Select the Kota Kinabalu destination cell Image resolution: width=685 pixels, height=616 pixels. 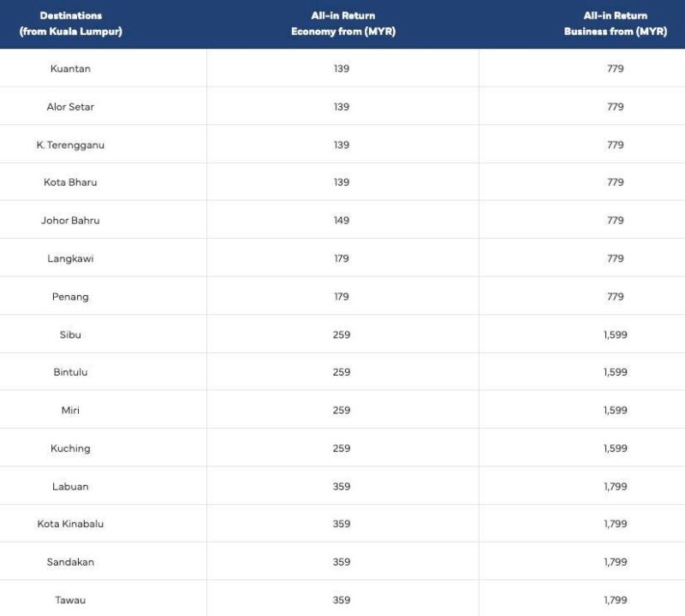[x=70, y=524]
